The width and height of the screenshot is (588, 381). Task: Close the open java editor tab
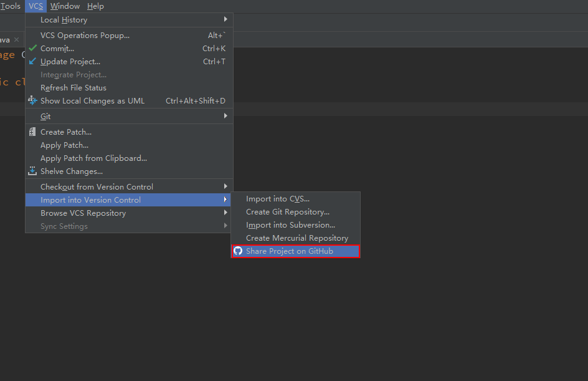click(x=17, y=40)
